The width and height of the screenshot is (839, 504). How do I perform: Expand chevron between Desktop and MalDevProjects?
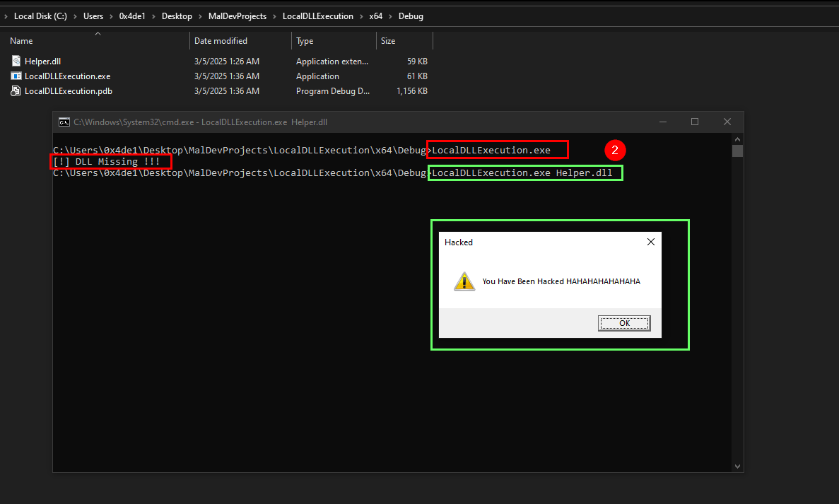tap(200, 16)
